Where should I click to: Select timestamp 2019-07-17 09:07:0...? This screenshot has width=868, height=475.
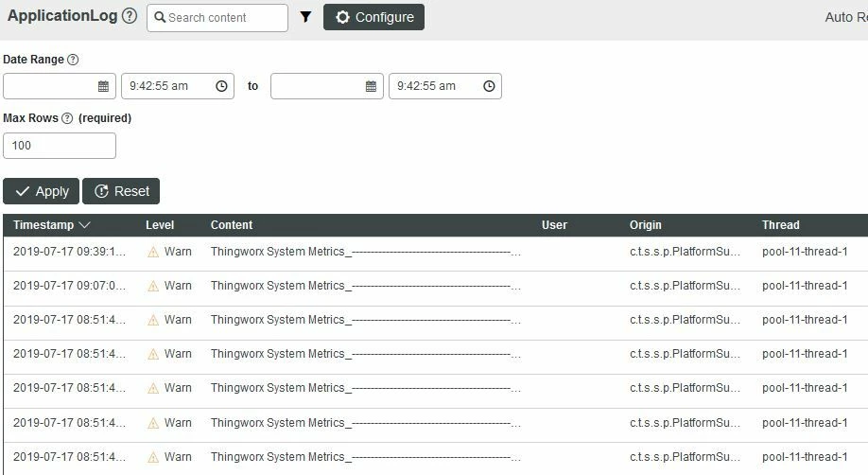[x=69, y=286]
